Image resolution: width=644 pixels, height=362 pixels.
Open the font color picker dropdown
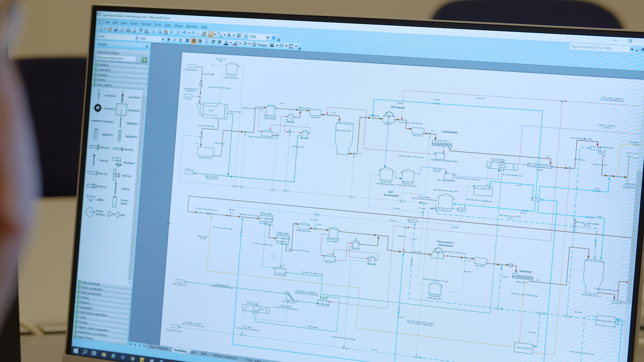point(231,43)
